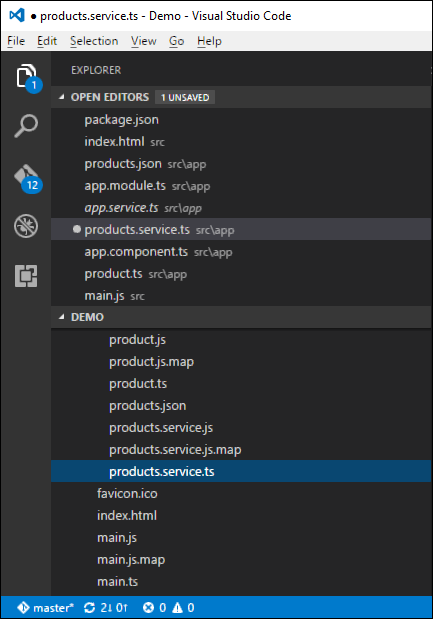The height and width of the screenshot is (619, 433).
Task: Open the Help menu
Action: tap(209, 41)
